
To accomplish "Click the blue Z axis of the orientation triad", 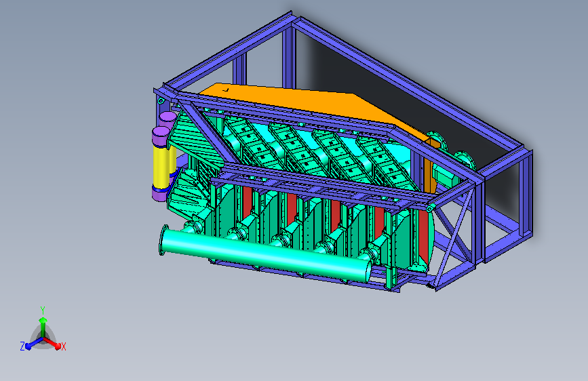I will point(31,344).
